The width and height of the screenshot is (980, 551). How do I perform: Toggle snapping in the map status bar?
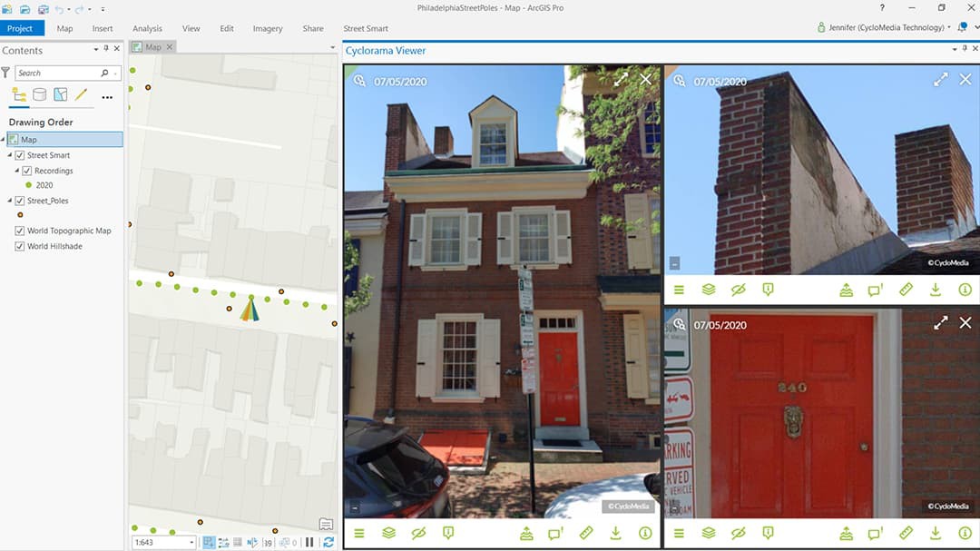(x=209, y=542)
